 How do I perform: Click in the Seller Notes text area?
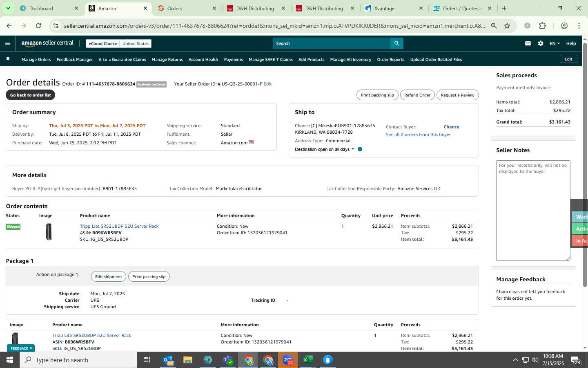pos(533,211)
